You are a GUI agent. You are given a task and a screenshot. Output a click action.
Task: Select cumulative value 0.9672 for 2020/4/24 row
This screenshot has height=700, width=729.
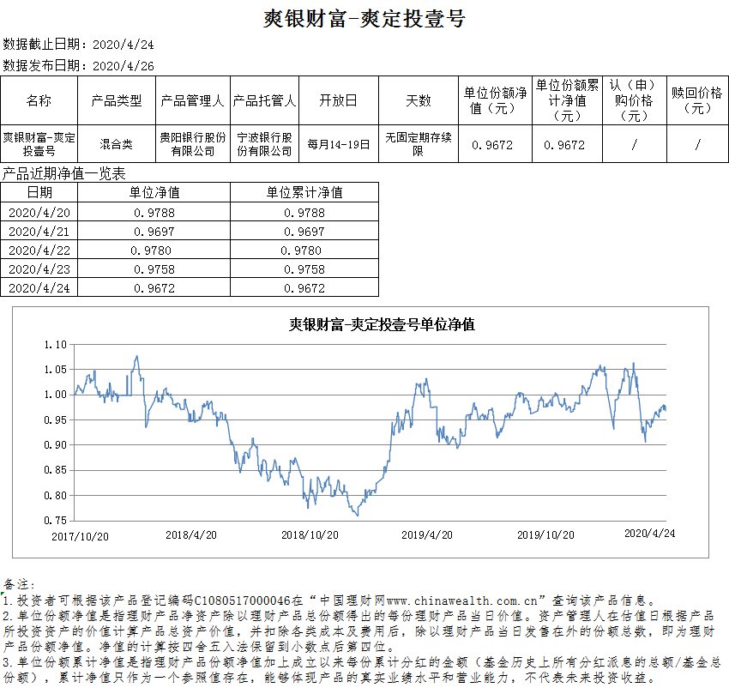[304, 288]
